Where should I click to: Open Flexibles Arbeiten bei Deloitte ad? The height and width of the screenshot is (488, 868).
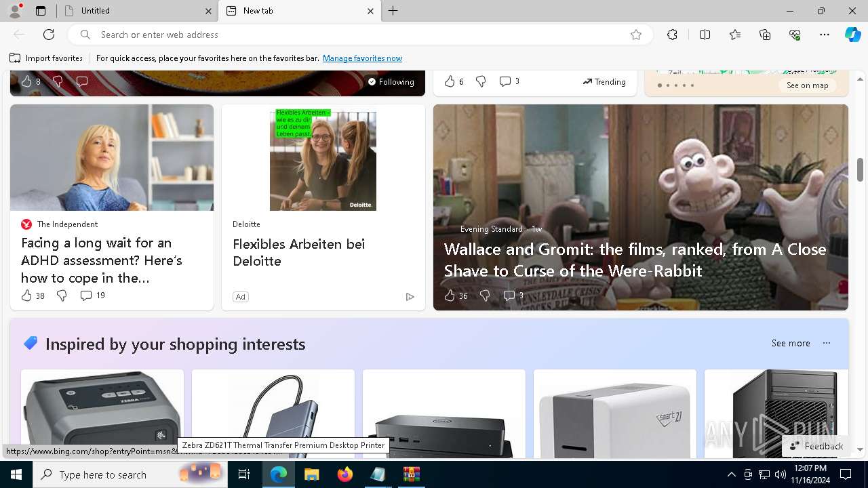pos(298,252)
